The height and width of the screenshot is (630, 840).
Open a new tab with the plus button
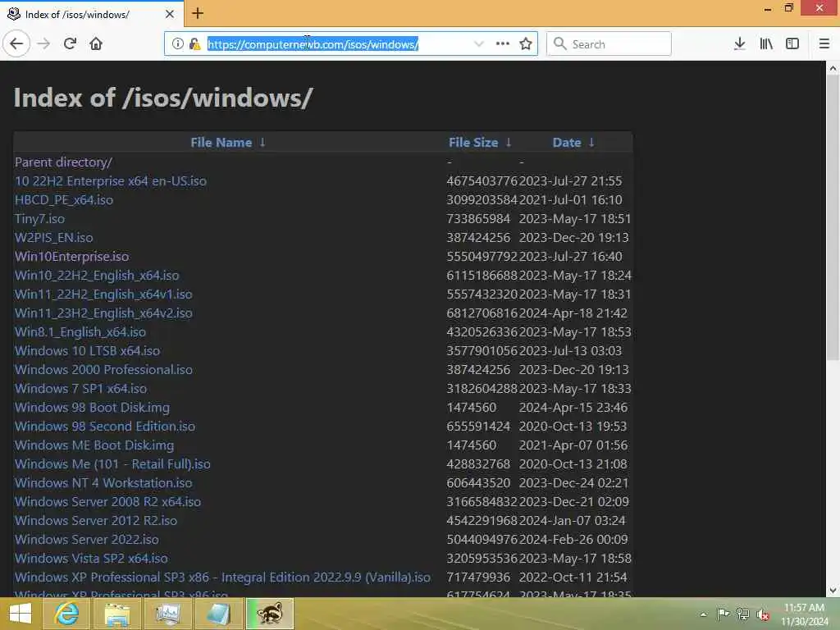(198, 13)
